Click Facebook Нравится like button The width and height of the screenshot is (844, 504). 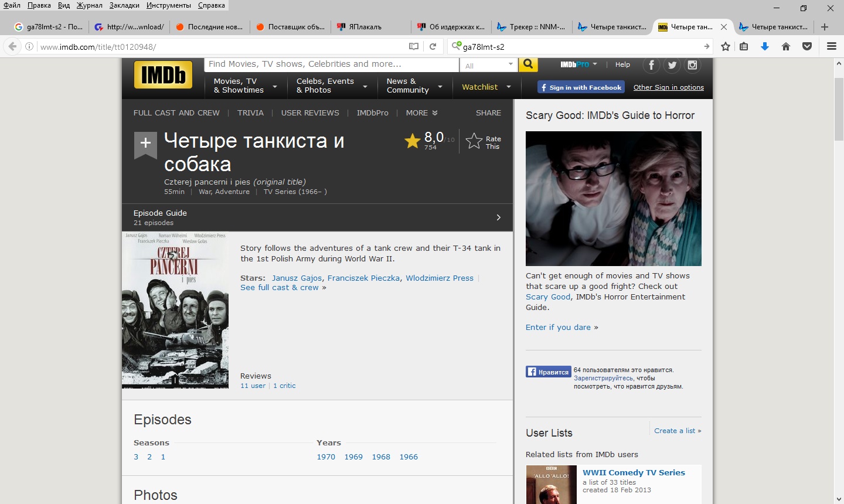(x=549, y=372)
